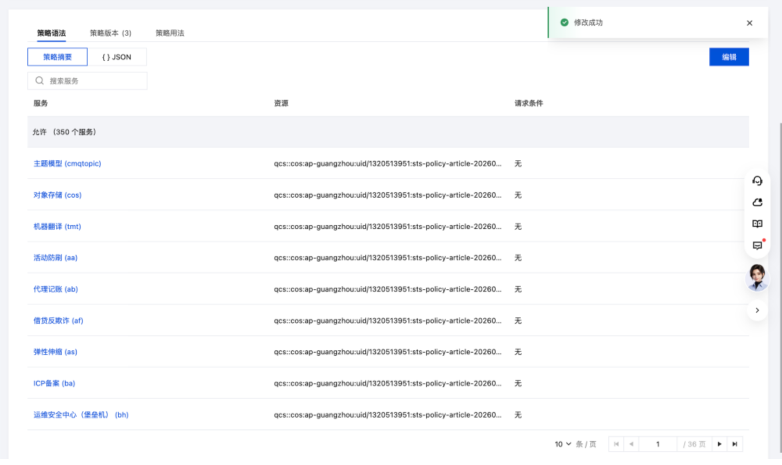Screen dimensions: 782x465
Task: Open the 活动防刷 (aa) service link
Action: [x=55, y=258]
